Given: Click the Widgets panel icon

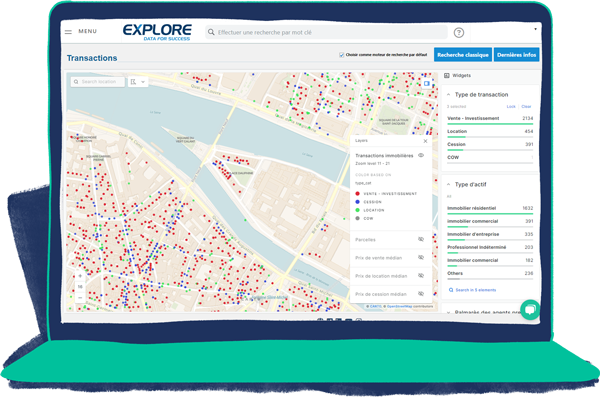Looking at the screenshot, I should coord(447,75).
